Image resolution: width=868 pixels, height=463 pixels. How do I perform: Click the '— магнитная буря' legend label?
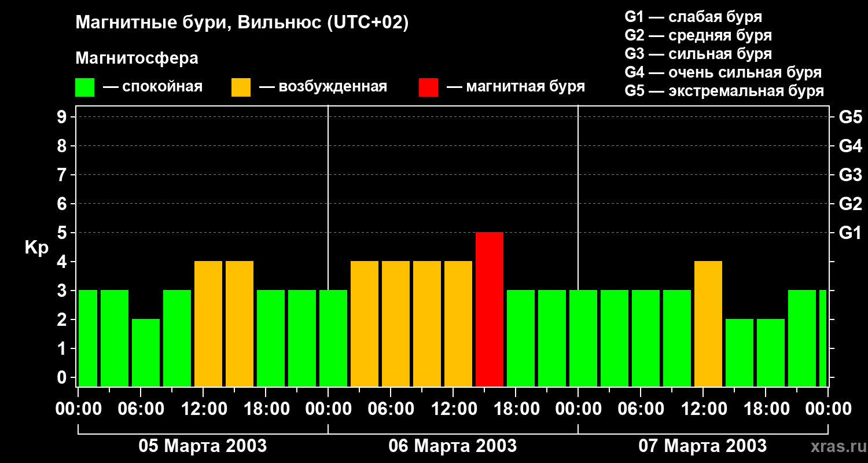(x=516, y=87)
